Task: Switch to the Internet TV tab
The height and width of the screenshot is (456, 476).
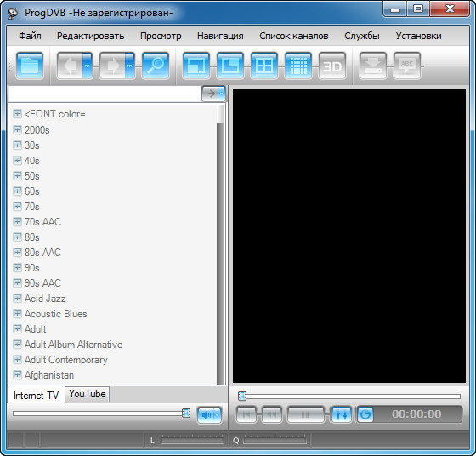Action: point(36,396)
